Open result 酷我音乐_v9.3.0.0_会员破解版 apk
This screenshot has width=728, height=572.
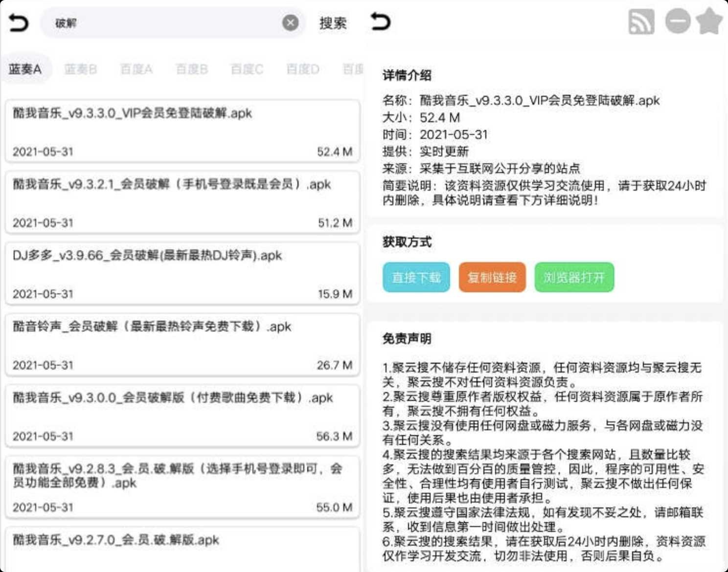(x=182, y=416)
